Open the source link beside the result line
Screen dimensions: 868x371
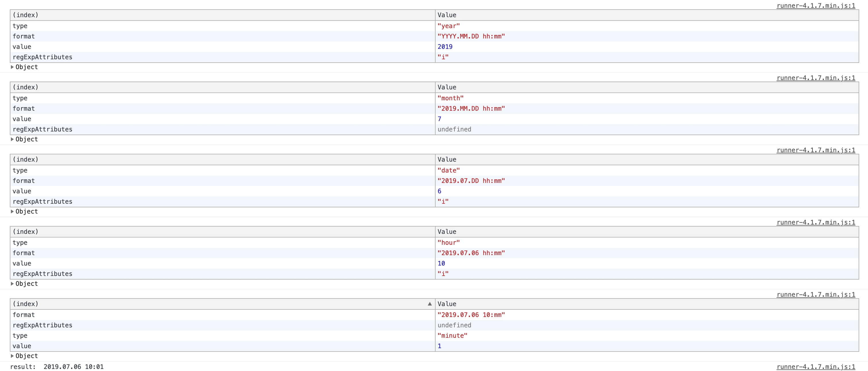[816, 367]
